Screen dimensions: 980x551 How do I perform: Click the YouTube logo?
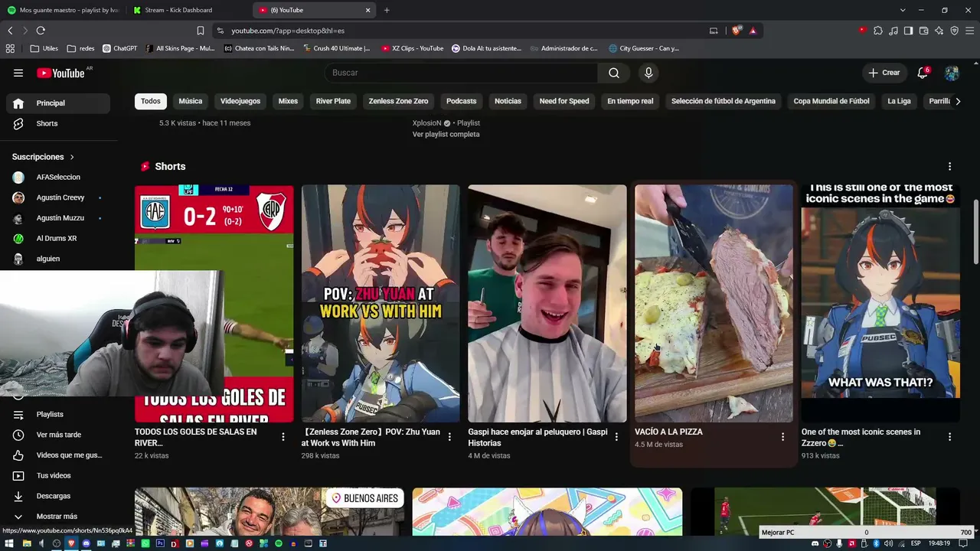(x=61, y=73)
